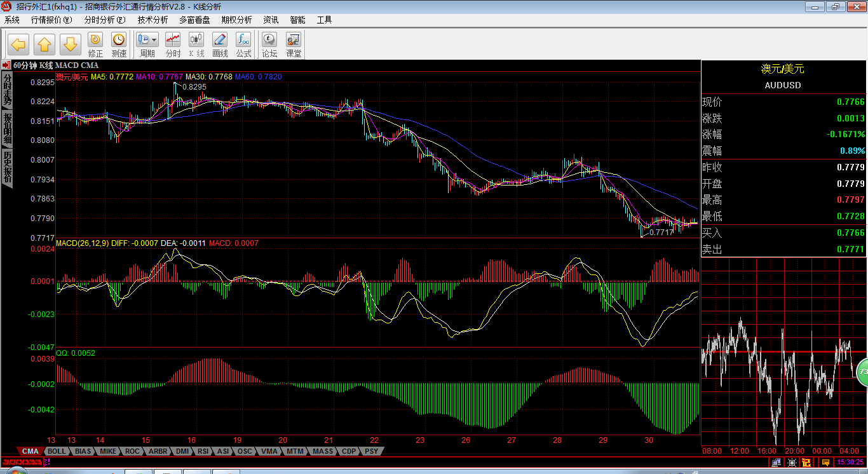Click the left arrow navigation button

(x=19, y=44)
